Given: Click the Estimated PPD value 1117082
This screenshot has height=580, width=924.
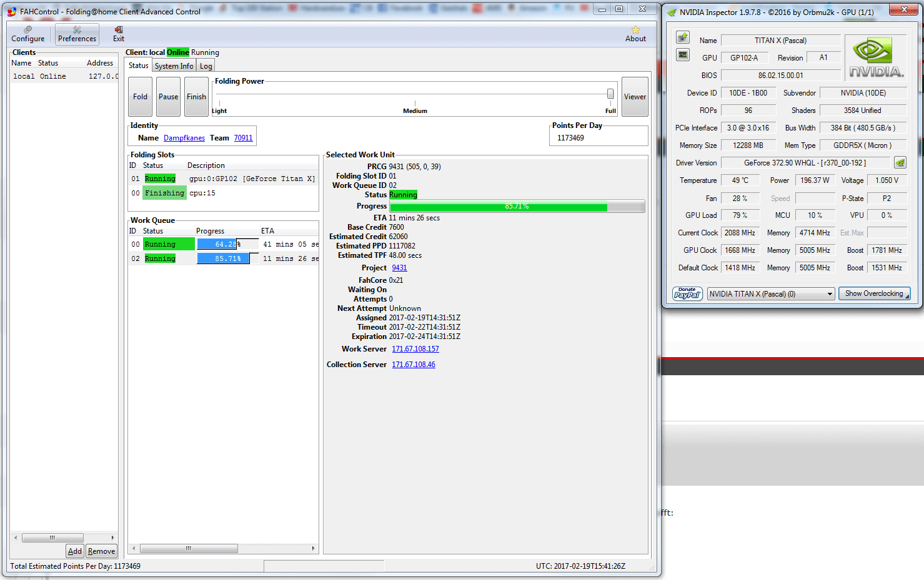Looking at the screenshot, I should [402, 246].
